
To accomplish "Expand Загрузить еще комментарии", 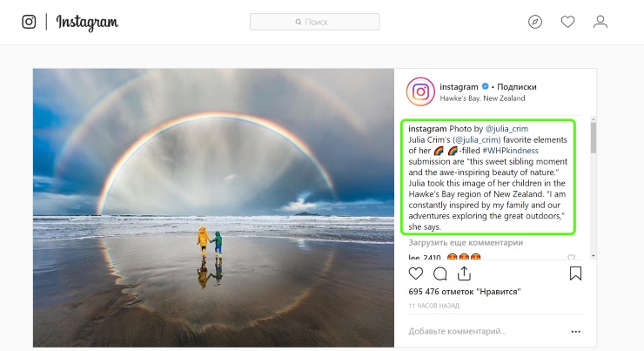I will 466,242.
